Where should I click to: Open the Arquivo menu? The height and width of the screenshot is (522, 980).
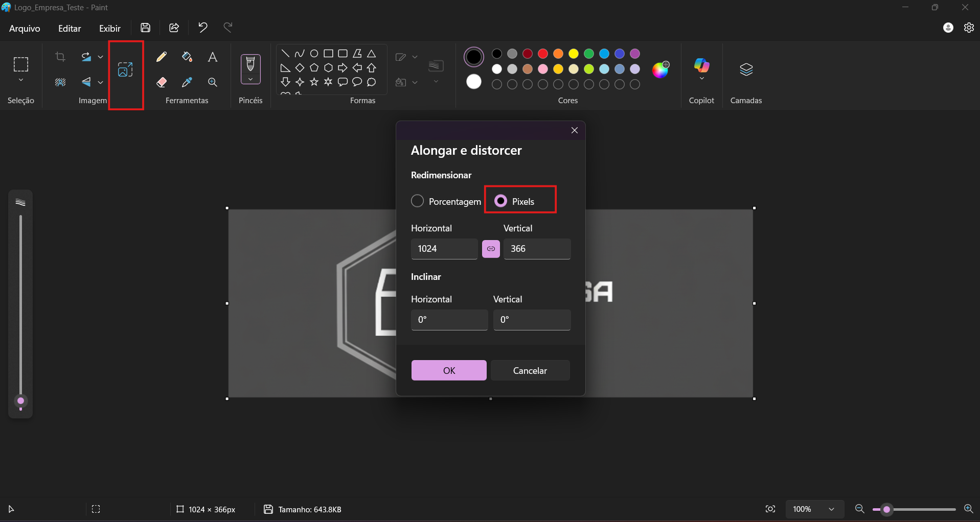point(25,28)
